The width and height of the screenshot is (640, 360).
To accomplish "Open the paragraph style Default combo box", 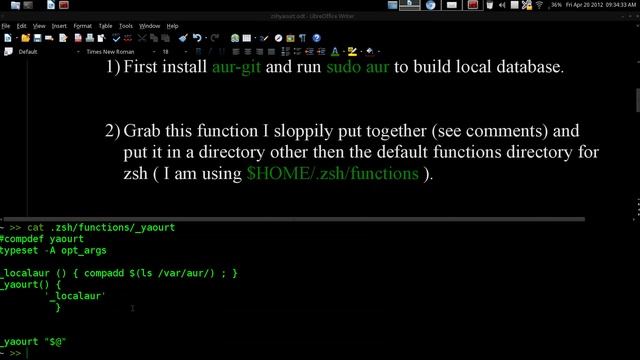I will [x=49, y=52].
